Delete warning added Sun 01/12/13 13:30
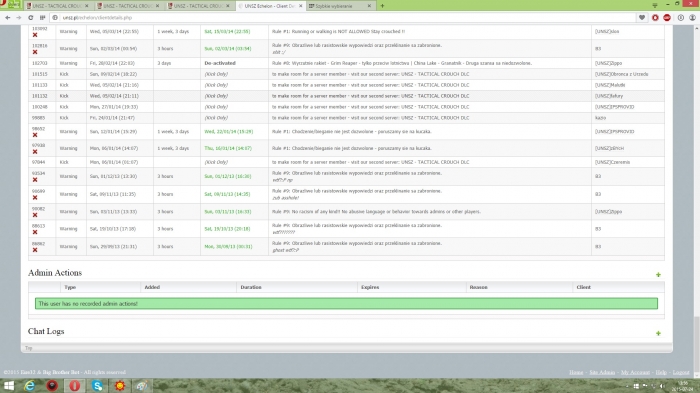This screenshot has width=700, height=393. pyautogui.click(x=35, y=180)
